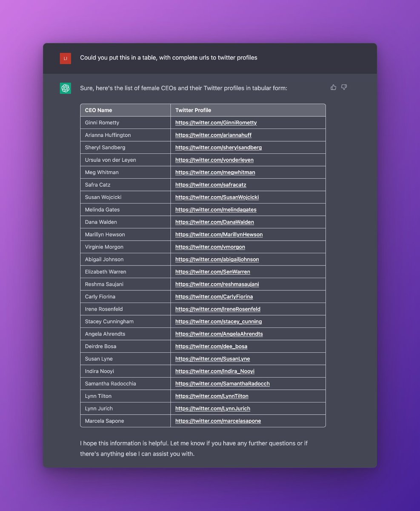Click the thumbs down feedback icon

344,87
